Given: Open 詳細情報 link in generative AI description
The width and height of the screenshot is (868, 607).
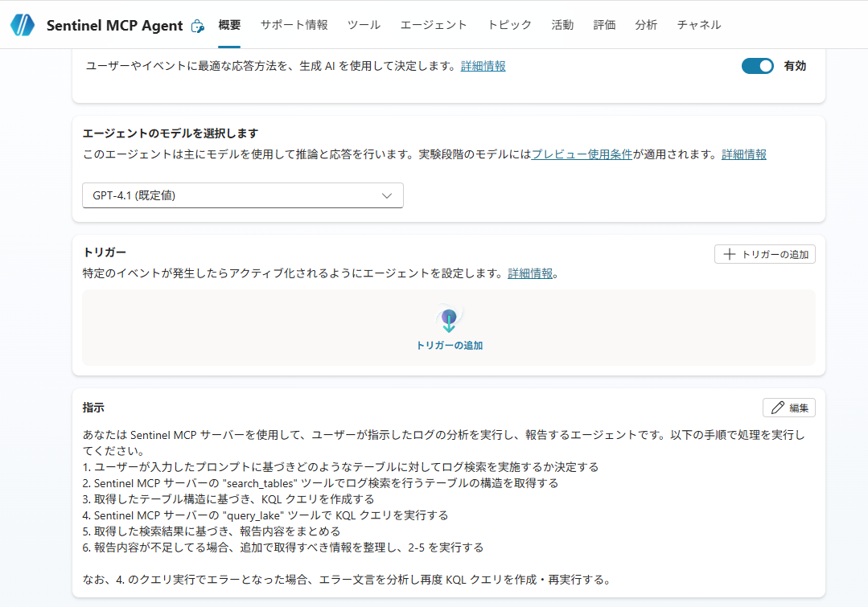Looking at the screenshot, I should [x=483, y=67].
